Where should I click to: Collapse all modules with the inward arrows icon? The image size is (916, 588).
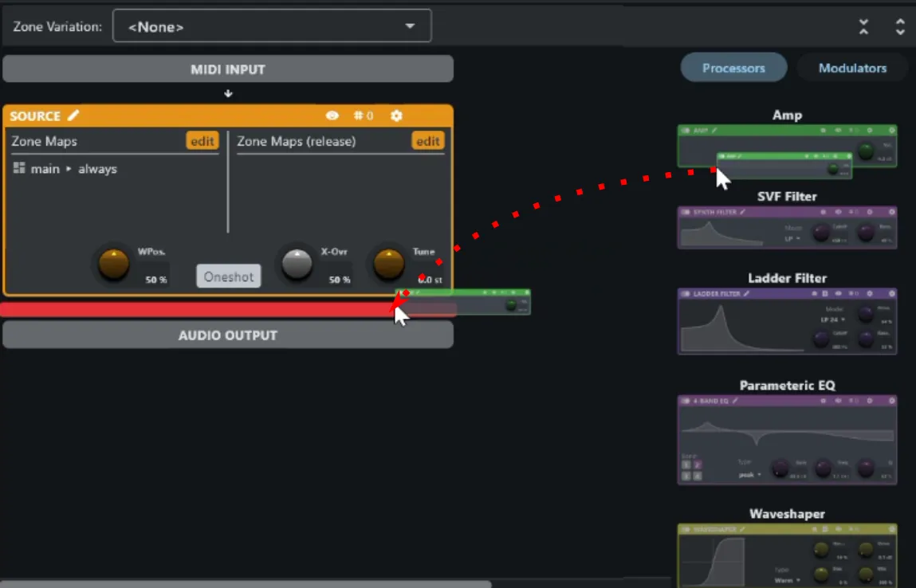point(863,26)
